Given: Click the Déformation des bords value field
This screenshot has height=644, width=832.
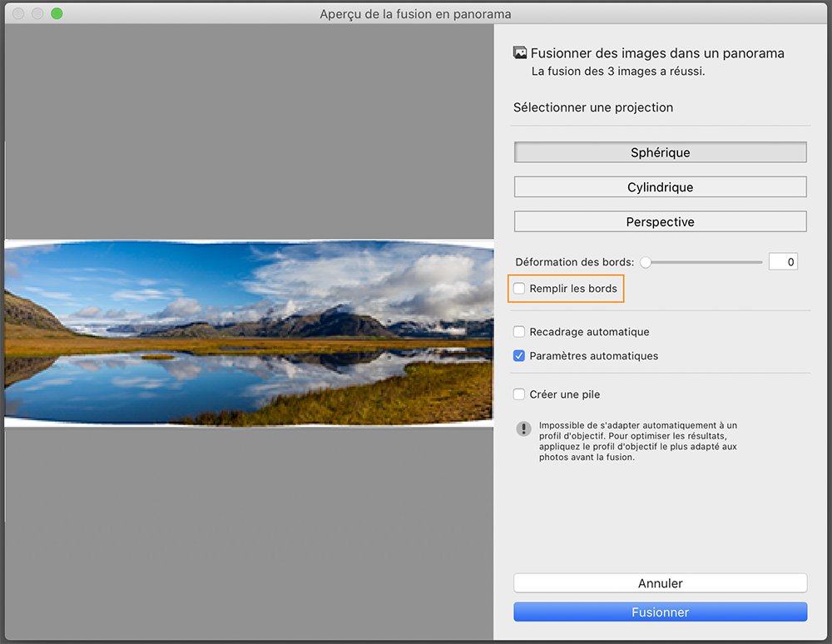Looking at the screenshot, I should (x=783, y=261).
